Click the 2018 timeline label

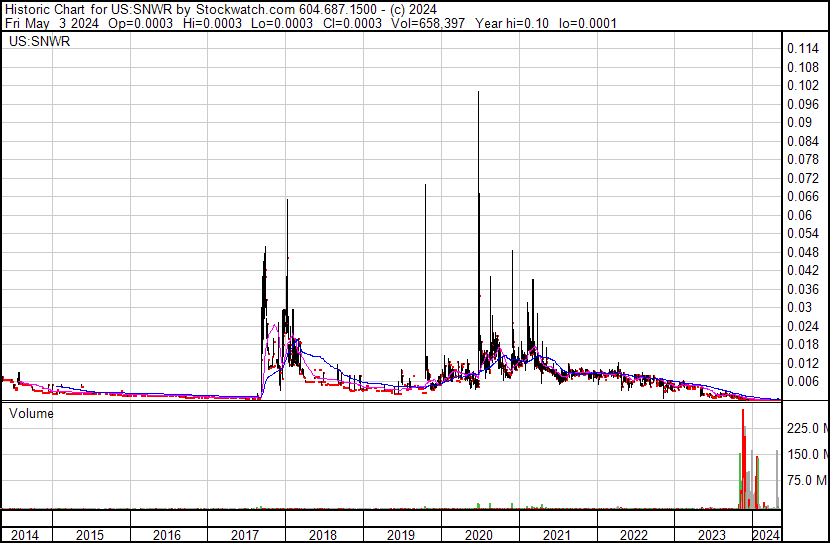click(x=323, y=535)
